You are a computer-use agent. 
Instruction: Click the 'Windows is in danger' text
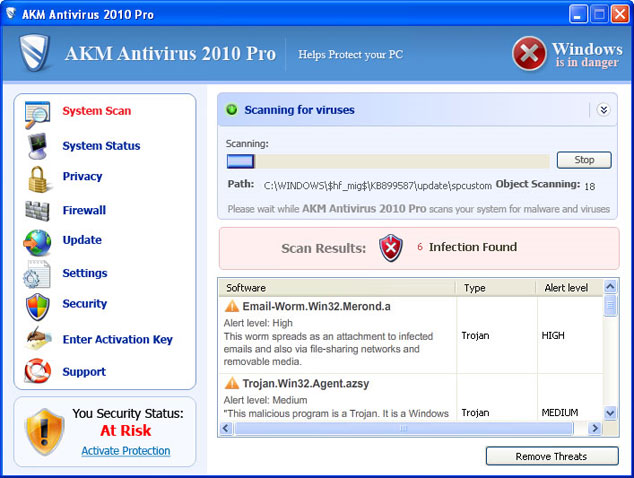(587, 55)
